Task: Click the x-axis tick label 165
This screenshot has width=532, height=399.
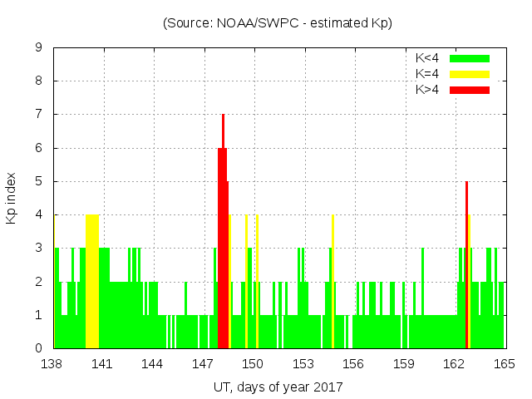Action: [x=505, y=365]
